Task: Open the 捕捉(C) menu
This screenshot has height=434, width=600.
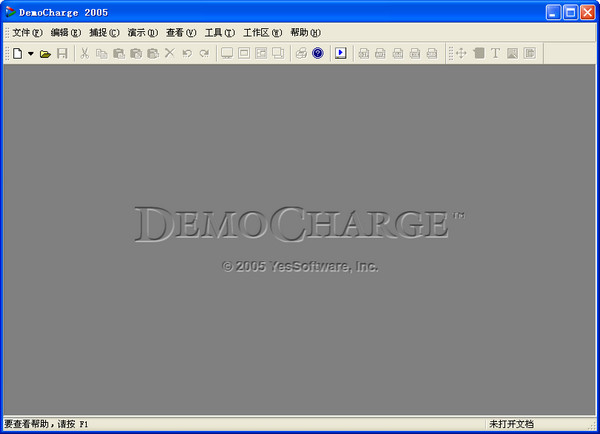Action: 104,33
